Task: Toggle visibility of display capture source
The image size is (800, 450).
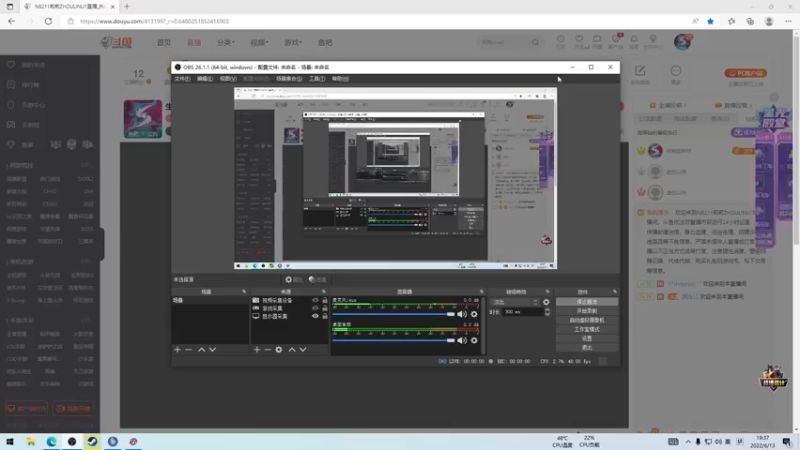Action: pos(315,316)
